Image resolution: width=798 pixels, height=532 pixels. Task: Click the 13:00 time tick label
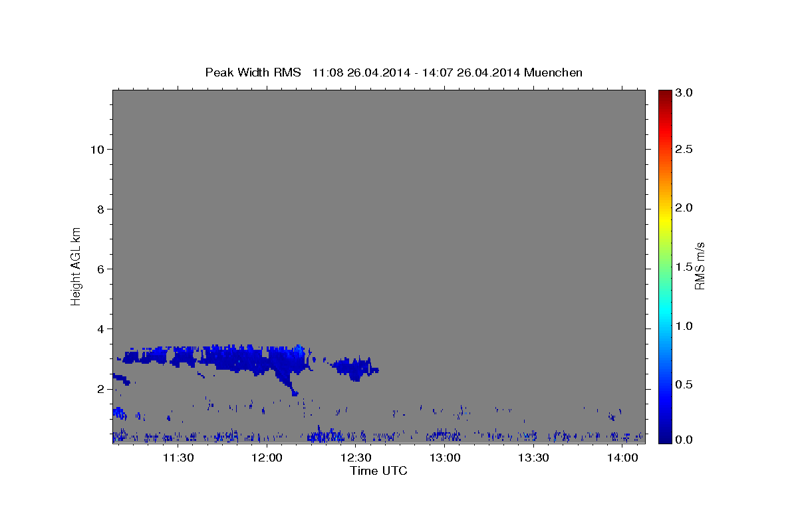[x=445, y=458]
